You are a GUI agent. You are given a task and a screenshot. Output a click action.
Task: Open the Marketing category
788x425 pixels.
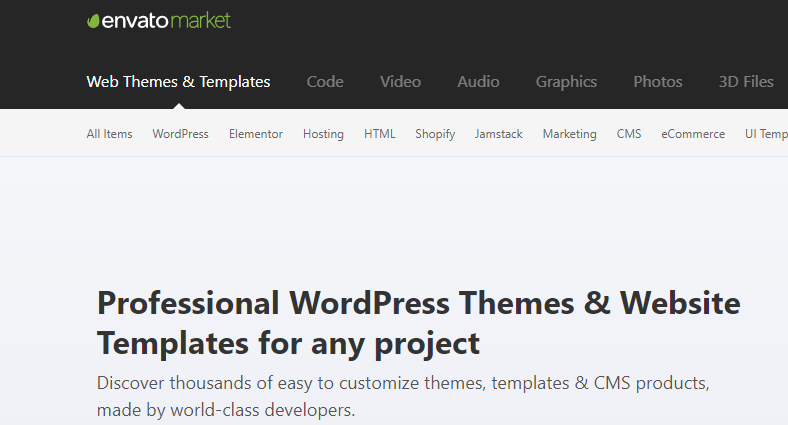click(569, 134)
